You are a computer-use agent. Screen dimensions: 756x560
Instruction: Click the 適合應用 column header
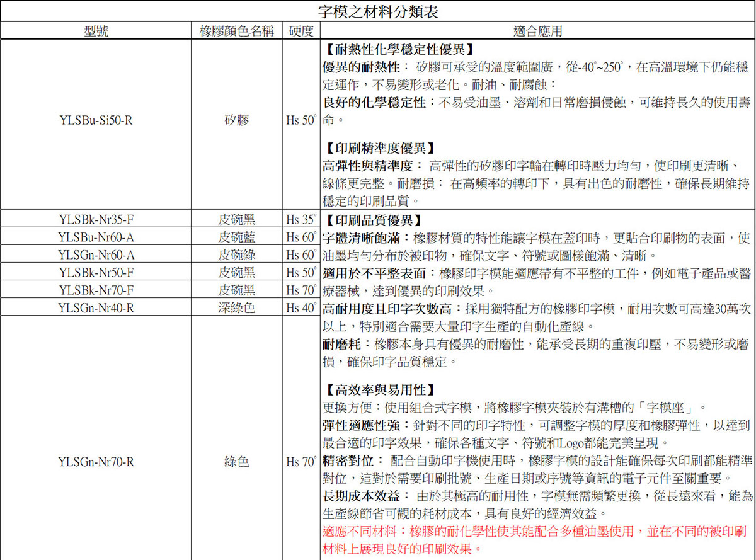click(537, 31)
